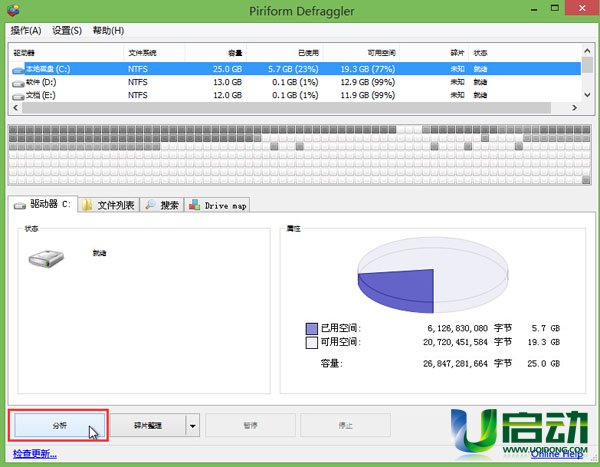The height and width of the screenshot is (467, 600).
Task: Expand the 碎片整理 dropdown arrow
Action: pos(193,425)
